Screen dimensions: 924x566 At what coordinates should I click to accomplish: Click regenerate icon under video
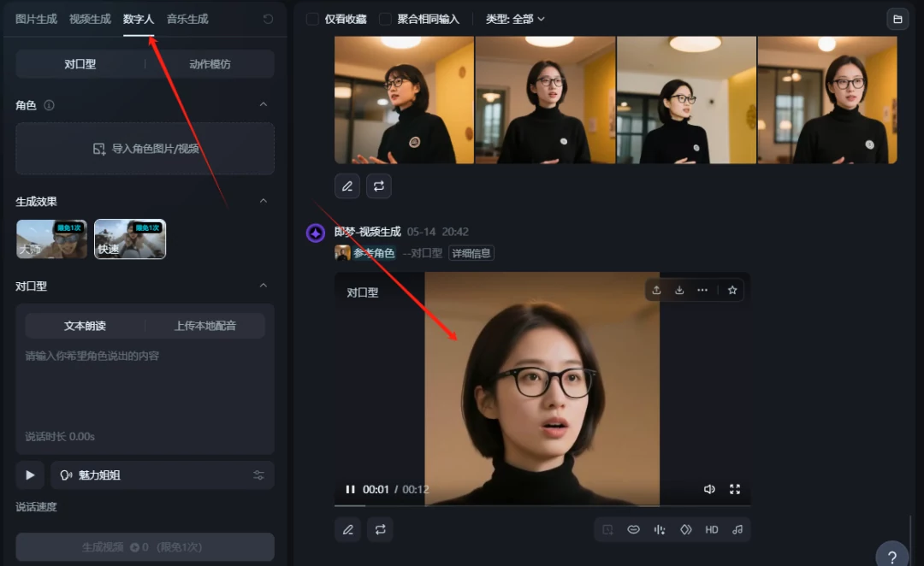click(x=380, y=529)
